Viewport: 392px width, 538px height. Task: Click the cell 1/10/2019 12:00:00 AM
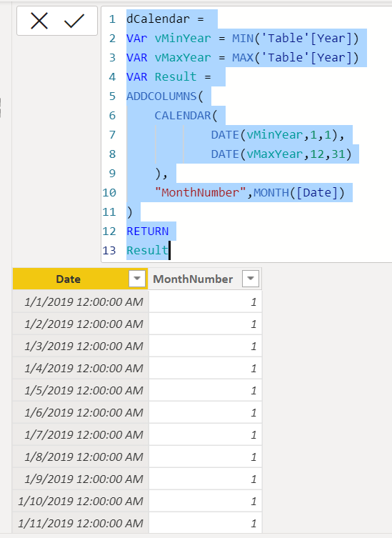point(81,501)
